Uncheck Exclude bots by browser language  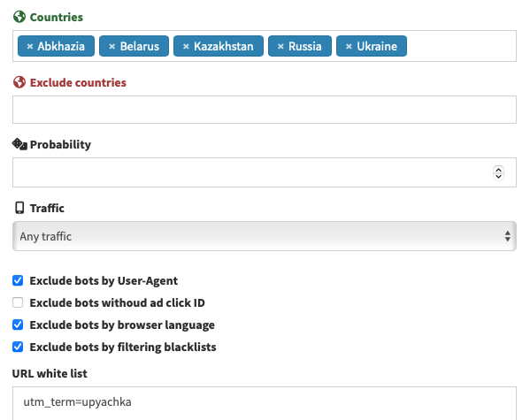click(18, 325)
